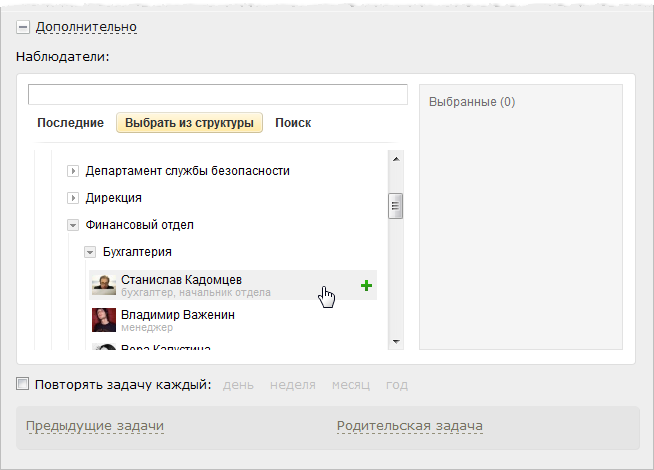Expand the Дирекция tree node
Image resolution: width=654 pixels, height=470 pixels.
(x=73, y=198)
